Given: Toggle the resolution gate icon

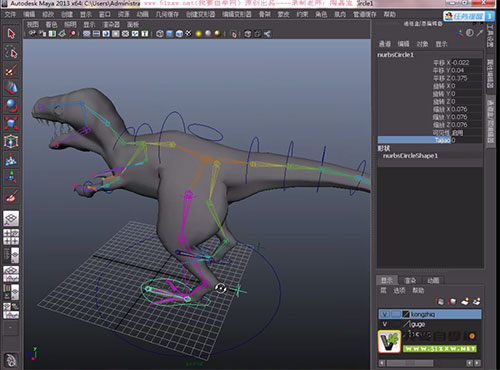Looking at the screenshot, I should click(106, 34).
